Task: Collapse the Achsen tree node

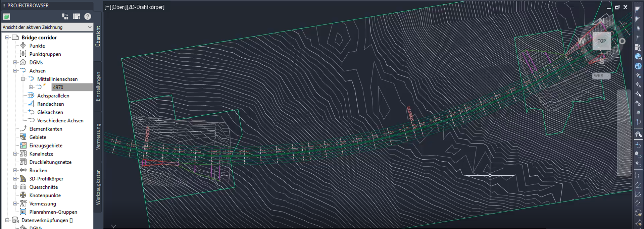Action: 15,71
